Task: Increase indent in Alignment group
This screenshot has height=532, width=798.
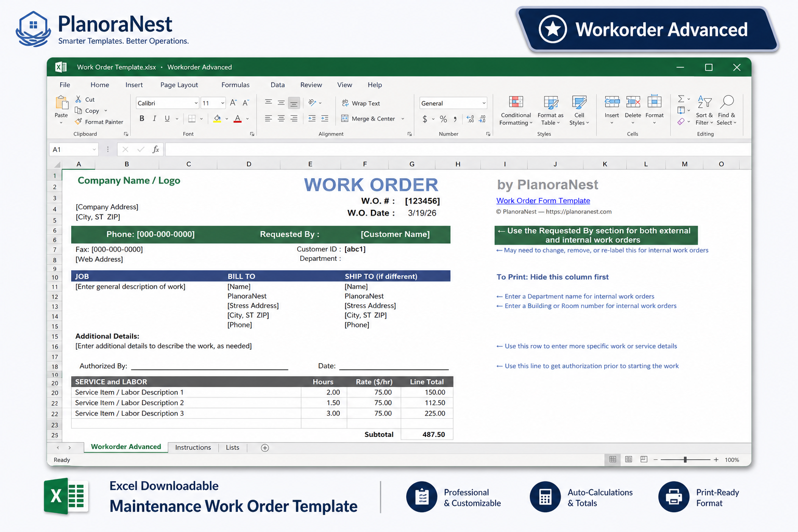Action: (x=325, y=118)
